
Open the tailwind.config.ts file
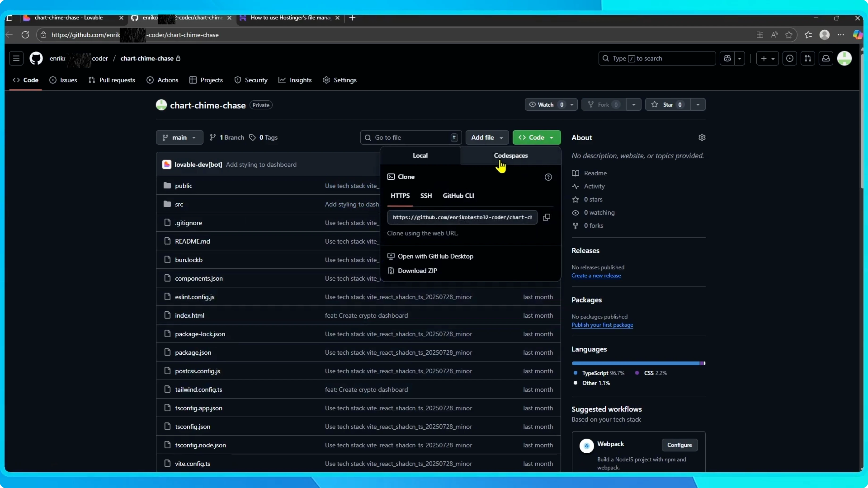(198, 390)
